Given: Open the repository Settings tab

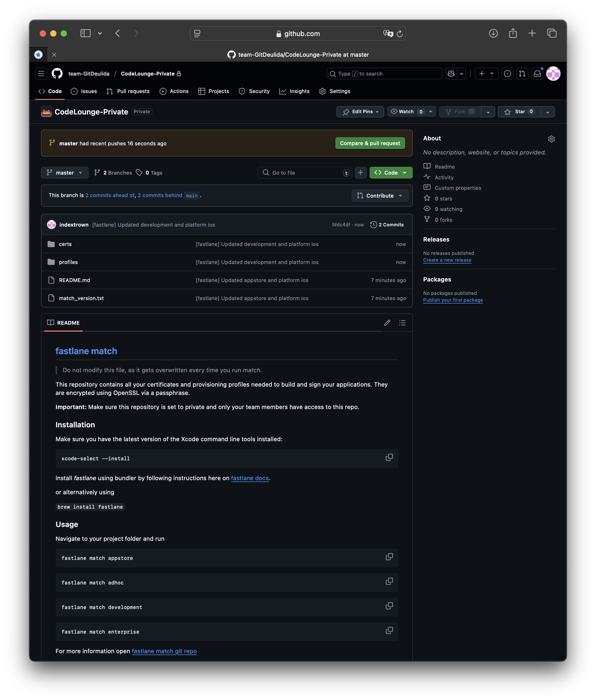Looking at the screenshot, I should tap(335, 91).
